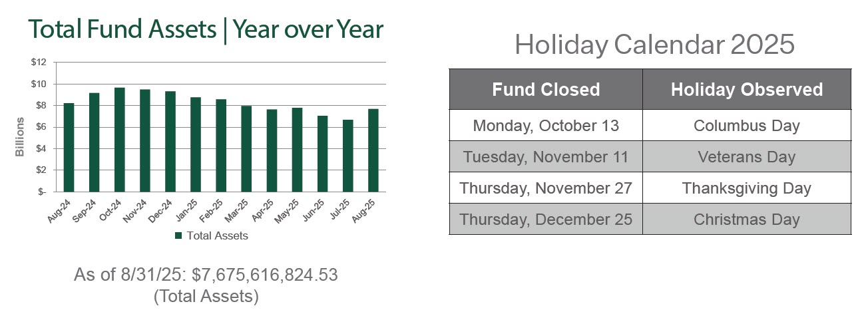Select the Thursday, December 25 cell
The image size is (868, 312).
click(x=546, y=219)
